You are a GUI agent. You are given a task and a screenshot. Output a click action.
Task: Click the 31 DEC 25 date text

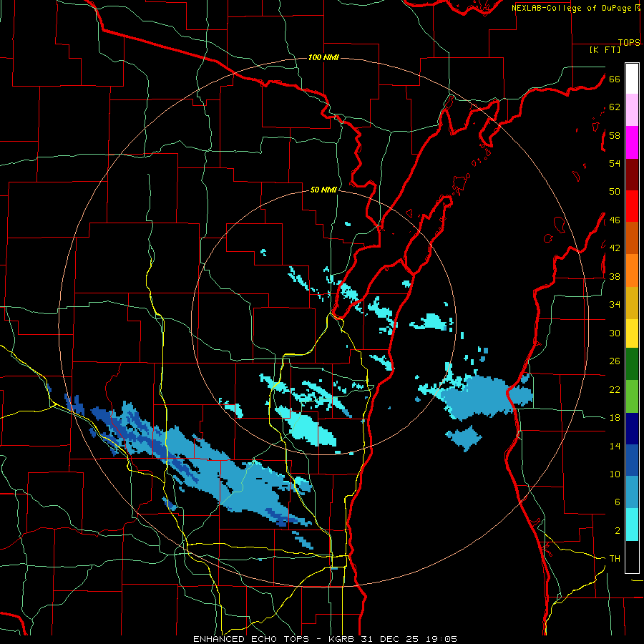tap(390, 639)
